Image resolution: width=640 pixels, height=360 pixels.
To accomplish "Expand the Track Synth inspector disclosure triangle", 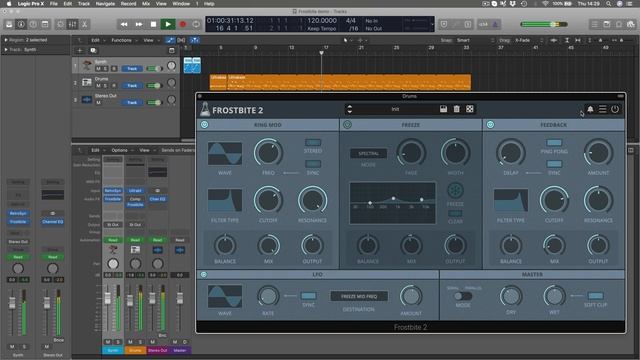I will 6,49.
